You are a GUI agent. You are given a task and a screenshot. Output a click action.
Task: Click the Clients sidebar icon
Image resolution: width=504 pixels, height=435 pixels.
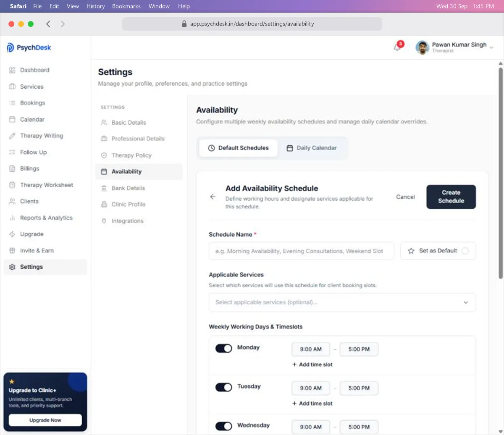click(x=12, y=201)
